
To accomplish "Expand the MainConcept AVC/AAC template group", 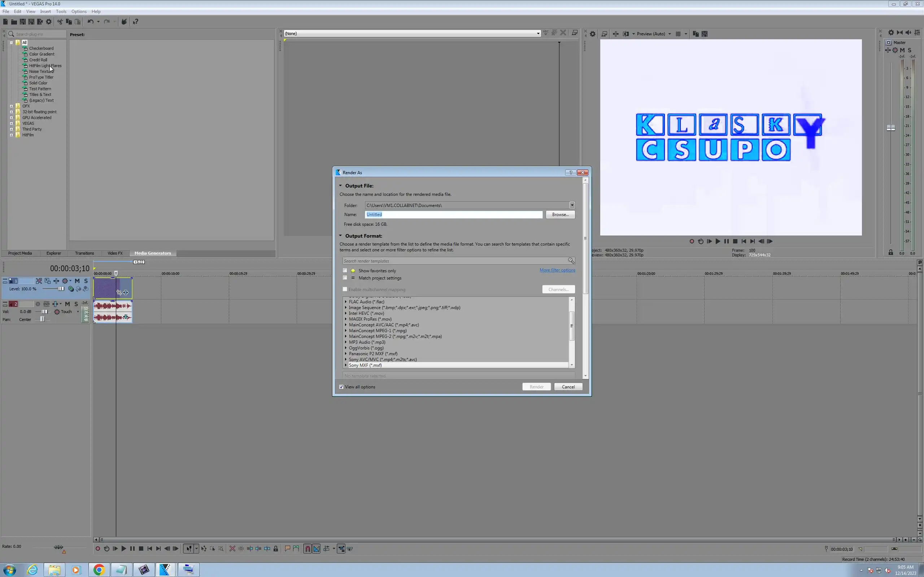I will pyautogui.click(x=346, y=325).
